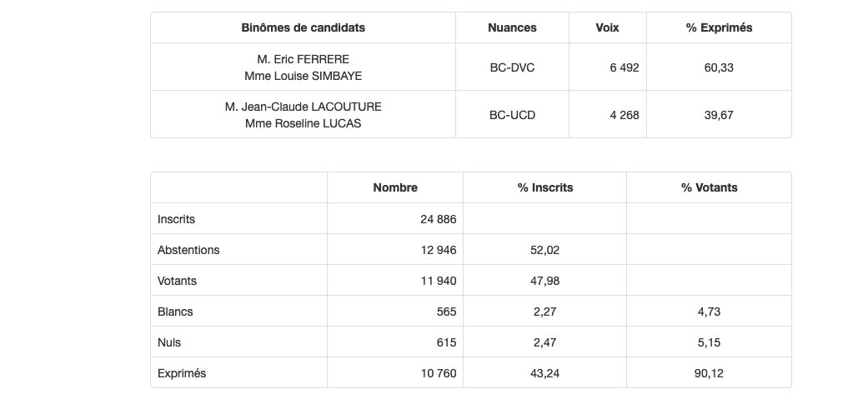The width and height of the screenshot is (868, 404).
Task: Click the BC-DVC nuance cell
Action: click(x=512, y=67)
